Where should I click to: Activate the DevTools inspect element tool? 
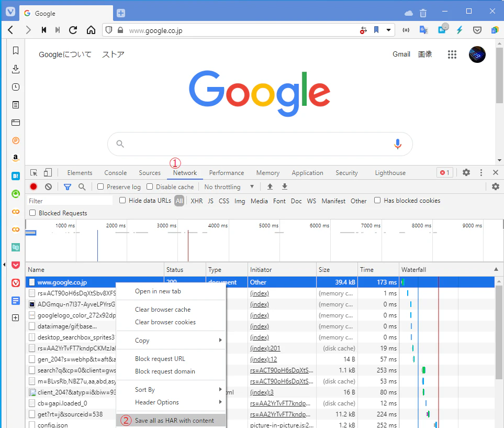click(x=33, y=173)
